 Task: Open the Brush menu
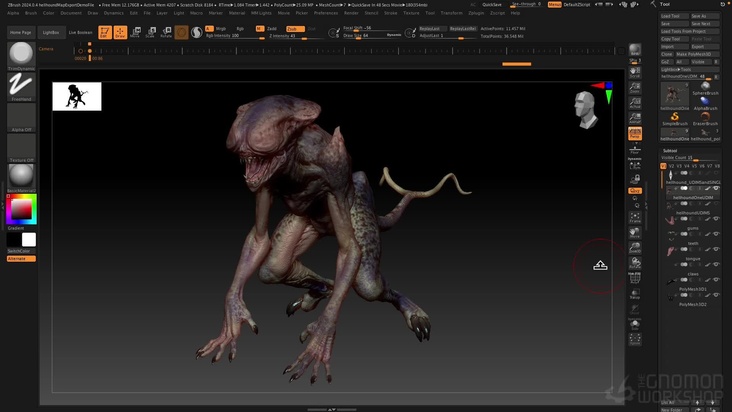(x=31, y=13)
